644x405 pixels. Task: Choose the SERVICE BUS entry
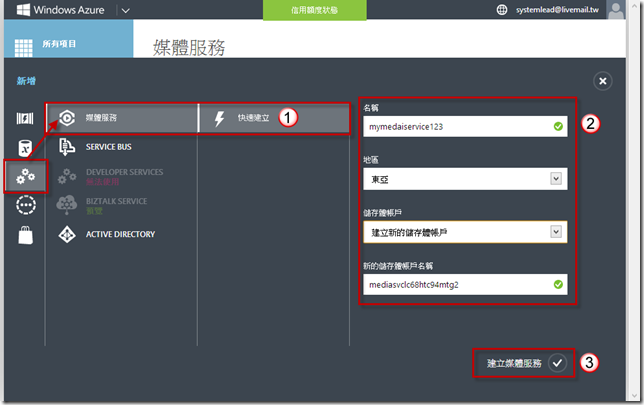(108, 147)
